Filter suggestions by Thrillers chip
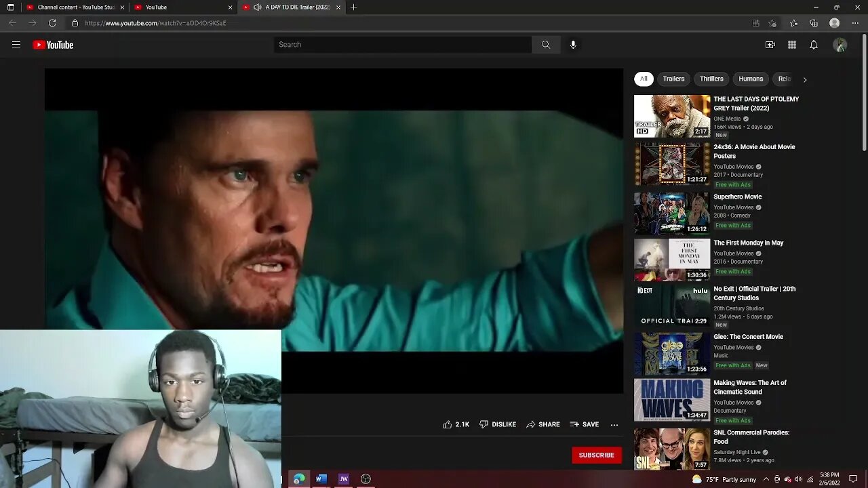The width and height of the screenshot is (868, 488). (711, 79)
